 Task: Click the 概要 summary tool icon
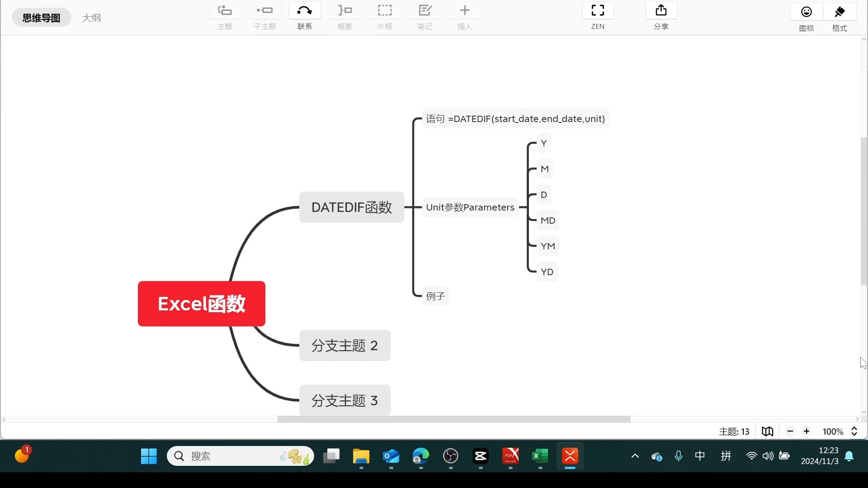click(344, 10)
